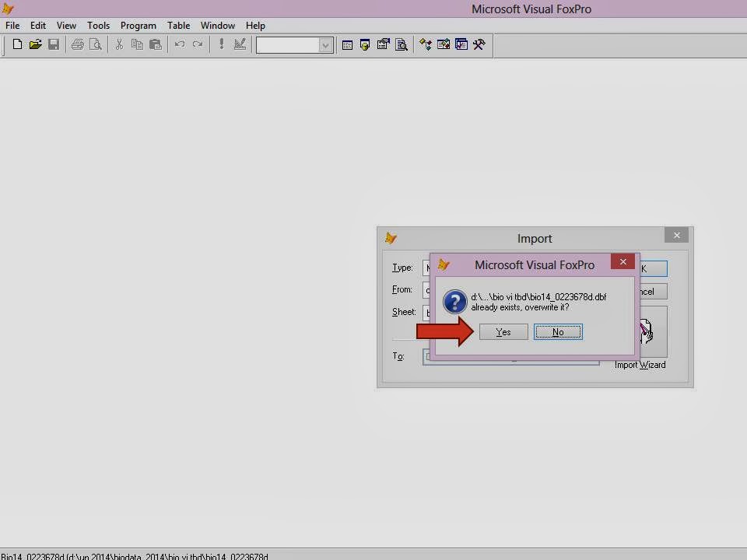Click the blue question mark icon
Image resolution: width=747 pixels, height=560 pixels.
tap(455, 302)
